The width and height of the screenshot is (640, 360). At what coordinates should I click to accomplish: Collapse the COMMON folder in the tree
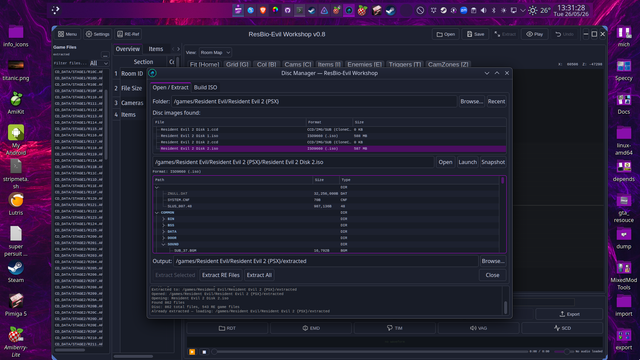[x=157, y=213]
